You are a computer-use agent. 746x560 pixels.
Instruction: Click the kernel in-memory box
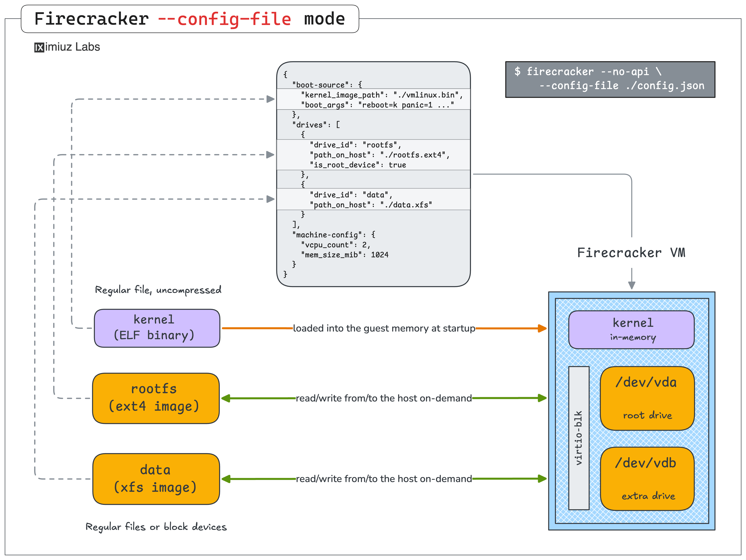point(631,330)
